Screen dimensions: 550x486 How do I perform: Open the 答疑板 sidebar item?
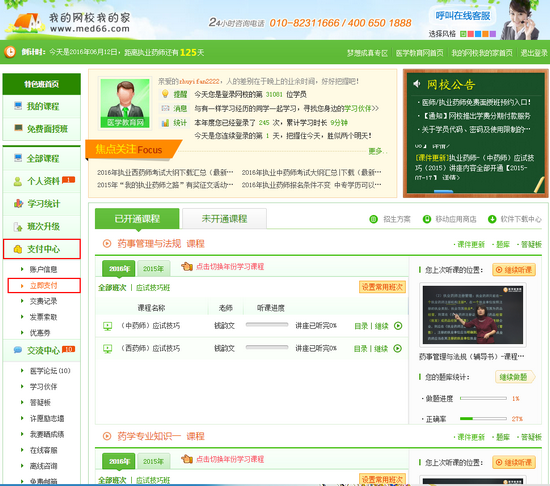click(40, 403)
